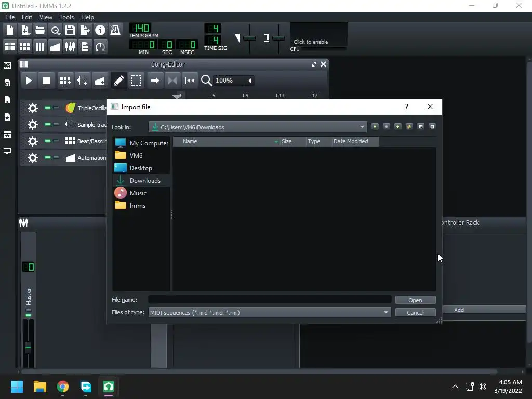Show FX-Mixer toolbar button

pyautogui.click(x=70, y=46)
